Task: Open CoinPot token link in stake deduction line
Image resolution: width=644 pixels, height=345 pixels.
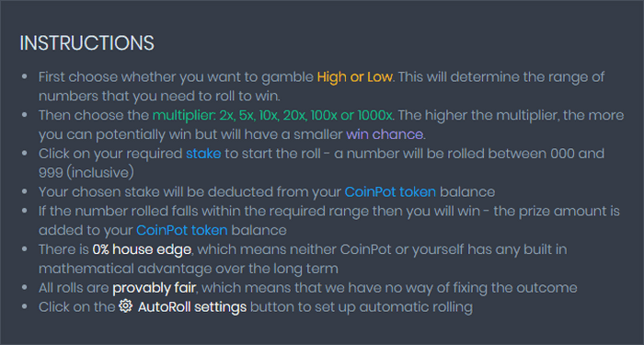Action: pos(390,191)
